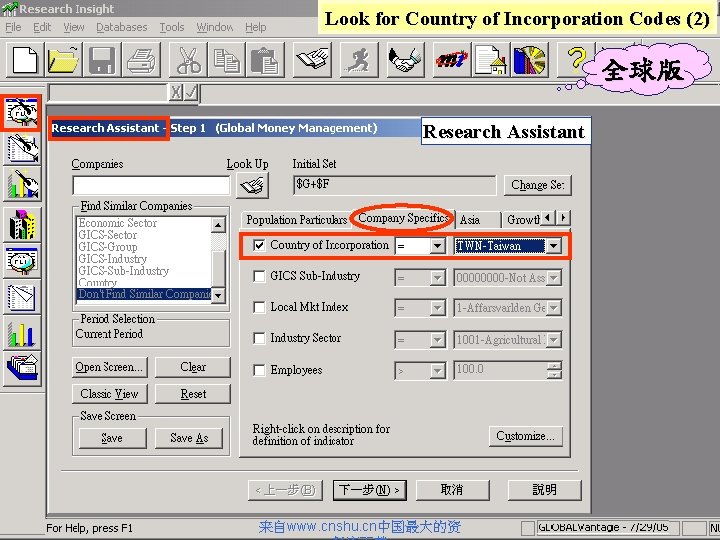Image resolution: width=720 pixels, height=540 pixels.
Task: Open Research Assistant from sidebar top icon
Action: coord(22,112)
